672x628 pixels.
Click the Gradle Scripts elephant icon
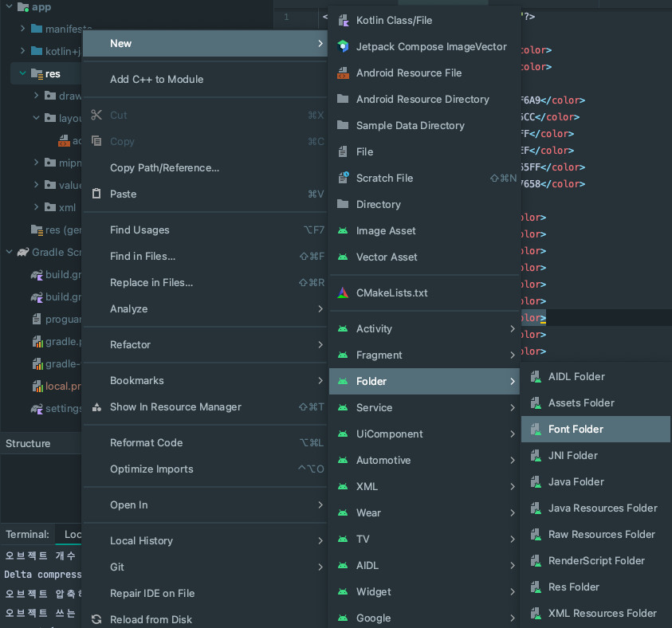coord(23,252)
